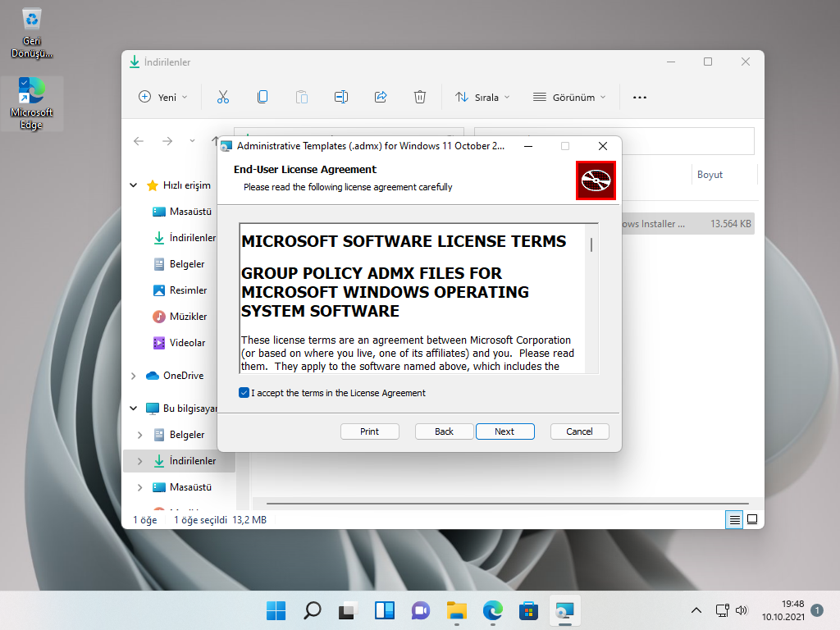Open recent locations chevron in Explorer navigation
Image resolution: width=840 pixels, height=630 pixels.
[192, 141]
